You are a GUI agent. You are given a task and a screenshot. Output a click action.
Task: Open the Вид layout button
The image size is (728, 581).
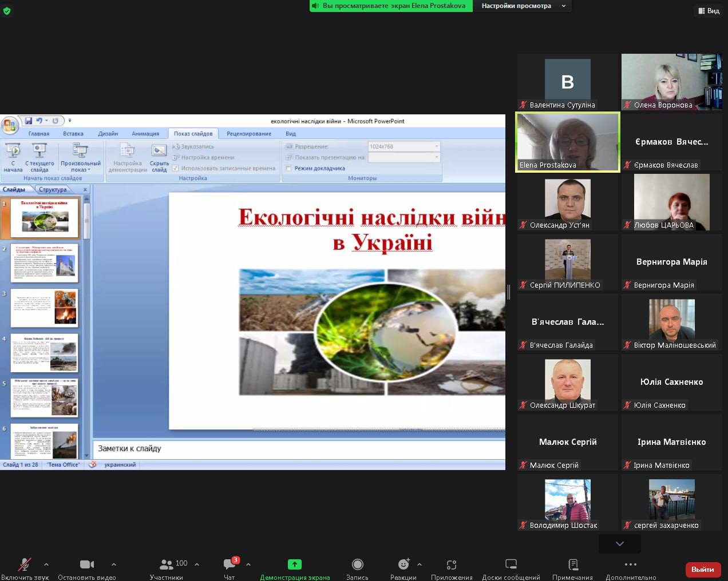(x=709, y=11)
